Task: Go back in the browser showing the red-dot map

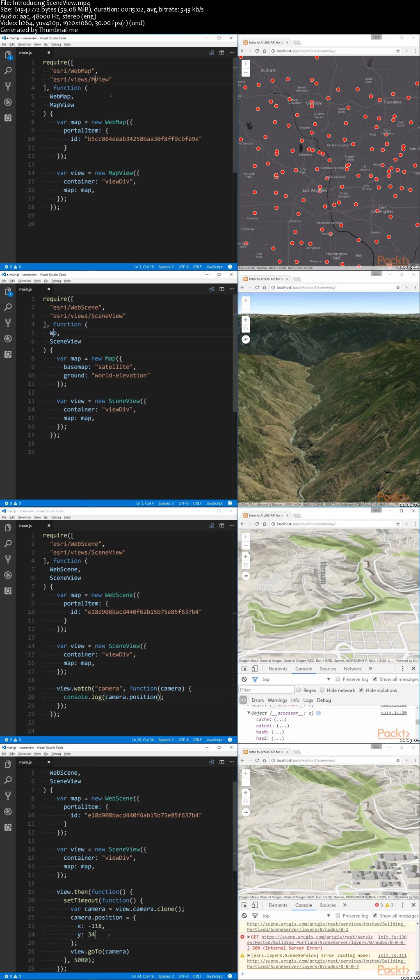Action: 242,51
